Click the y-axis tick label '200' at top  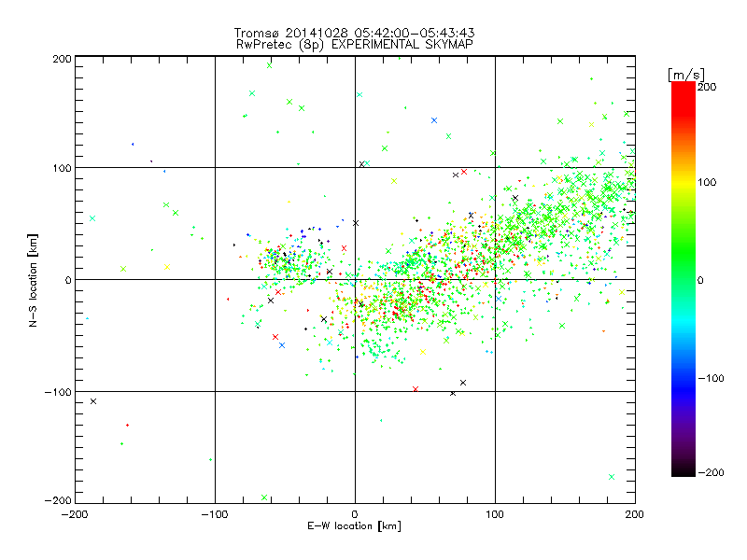[x=62, y=59]
